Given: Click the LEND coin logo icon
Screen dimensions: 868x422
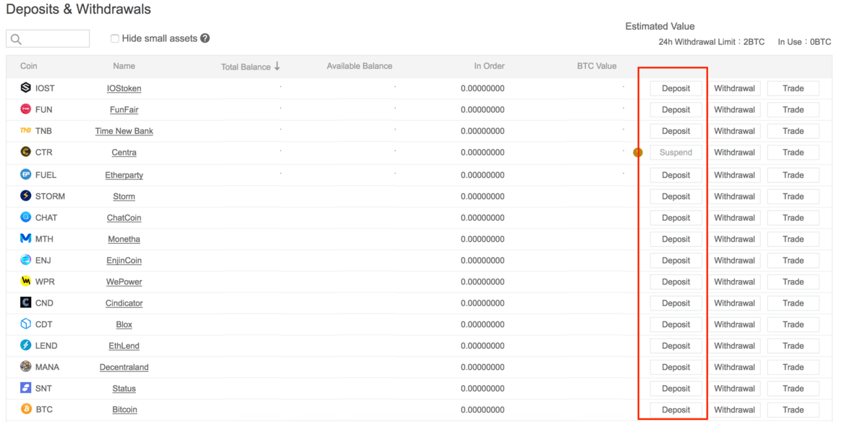Looking at the screenshot, I should (26, 345).
